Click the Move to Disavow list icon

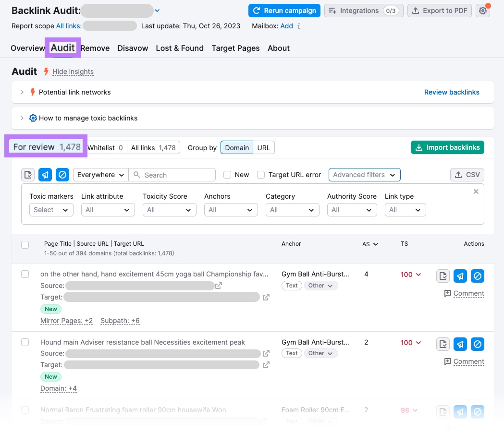62,175
